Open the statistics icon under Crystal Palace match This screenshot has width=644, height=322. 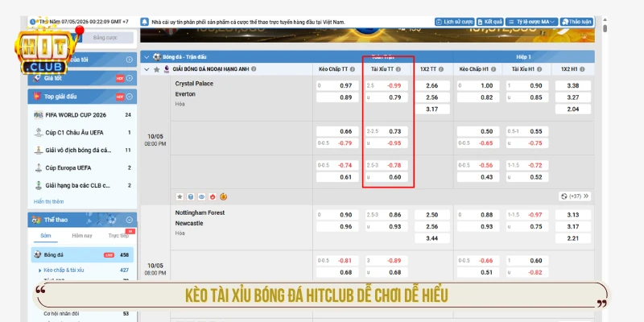[191, 196]
